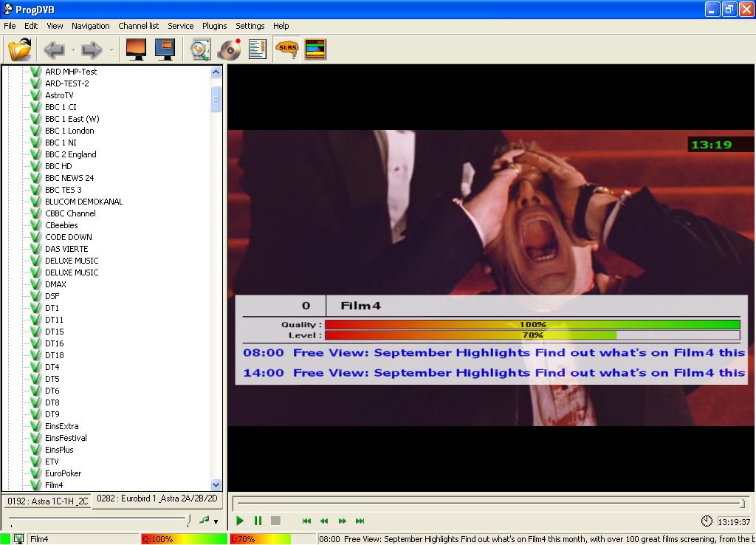Viewport: 756px width, 545px height.
Task: Open the File menu
Action: (x=10, y=26)
